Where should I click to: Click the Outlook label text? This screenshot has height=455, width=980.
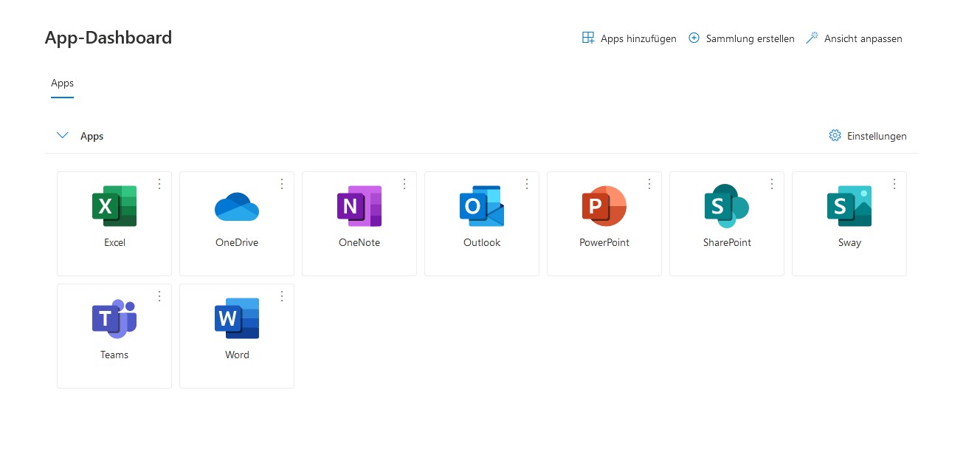click(482, 242)
